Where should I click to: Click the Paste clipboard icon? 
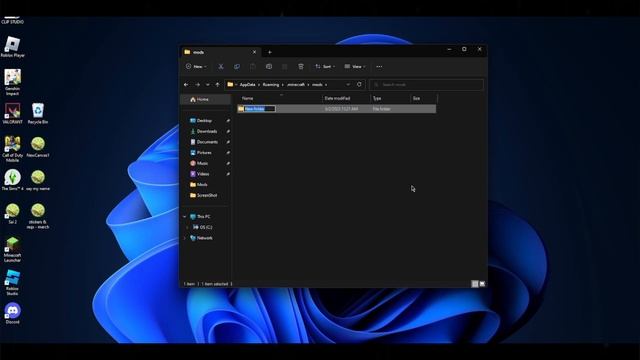point(253,67)
